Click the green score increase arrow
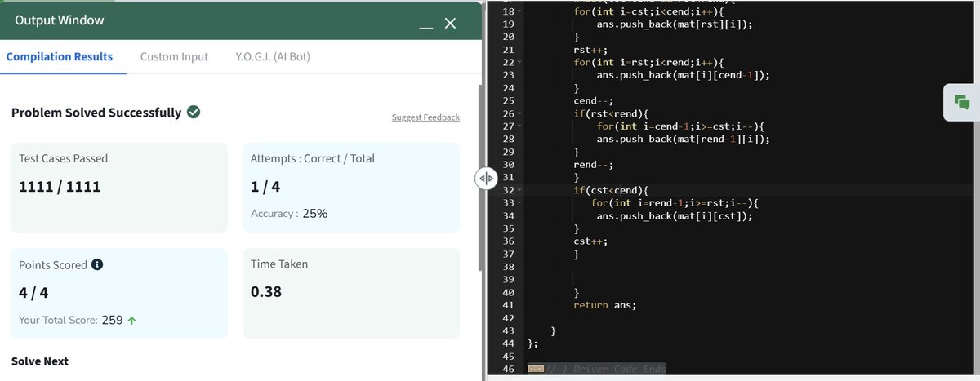Screen dimensions: 980x381 tap(131, 321)
